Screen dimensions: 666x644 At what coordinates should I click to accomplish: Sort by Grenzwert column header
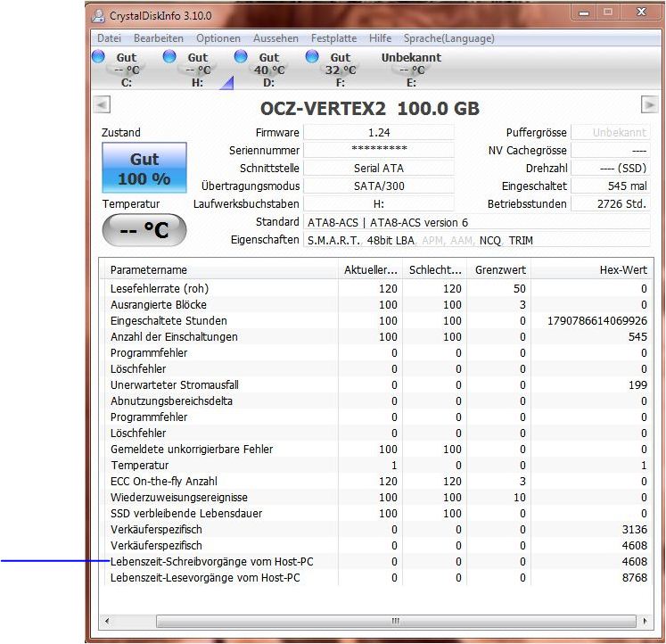pyautogui.click(x=498, y=269)
